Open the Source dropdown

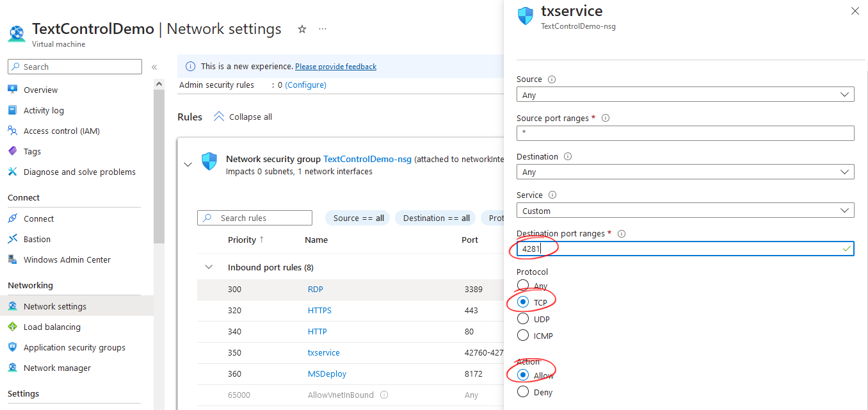point(685,95)
